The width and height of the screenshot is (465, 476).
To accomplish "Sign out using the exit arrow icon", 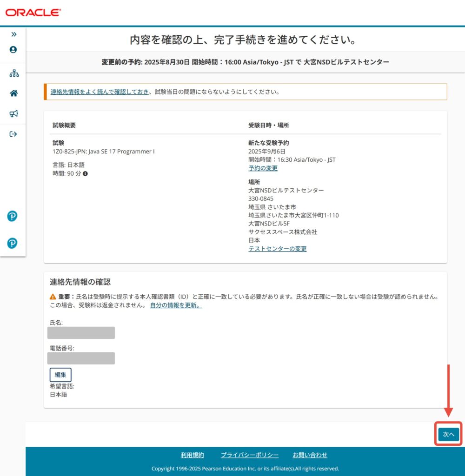I will tap(13, 134).
